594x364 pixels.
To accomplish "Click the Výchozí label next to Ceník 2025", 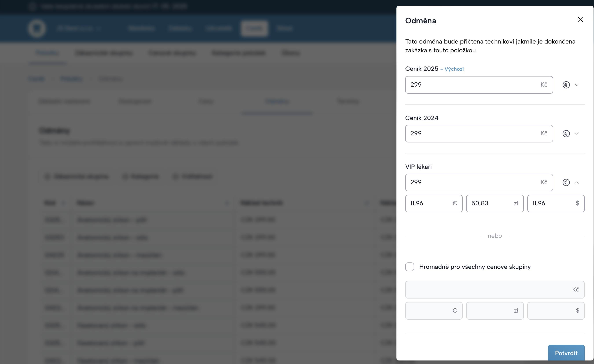I will pyautogui.click(x=454, y=69).
